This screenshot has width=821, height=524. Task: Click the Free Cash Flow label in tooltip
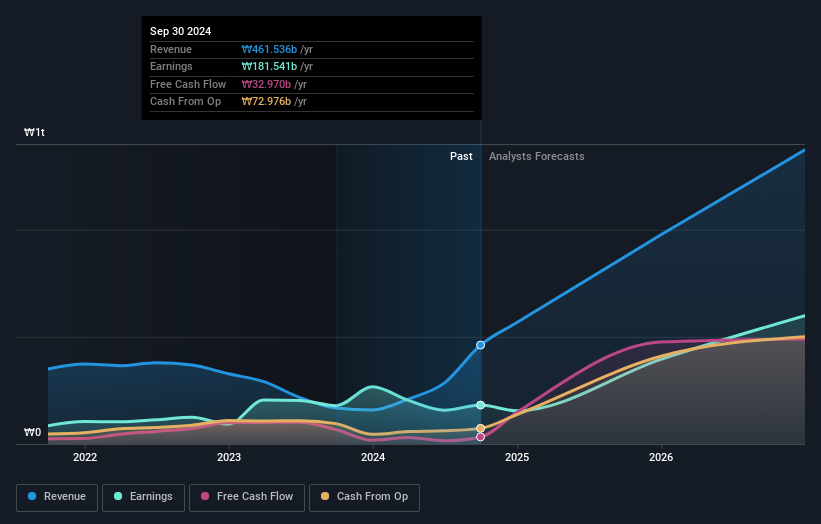pyautogui.click(x=188, y=84)
